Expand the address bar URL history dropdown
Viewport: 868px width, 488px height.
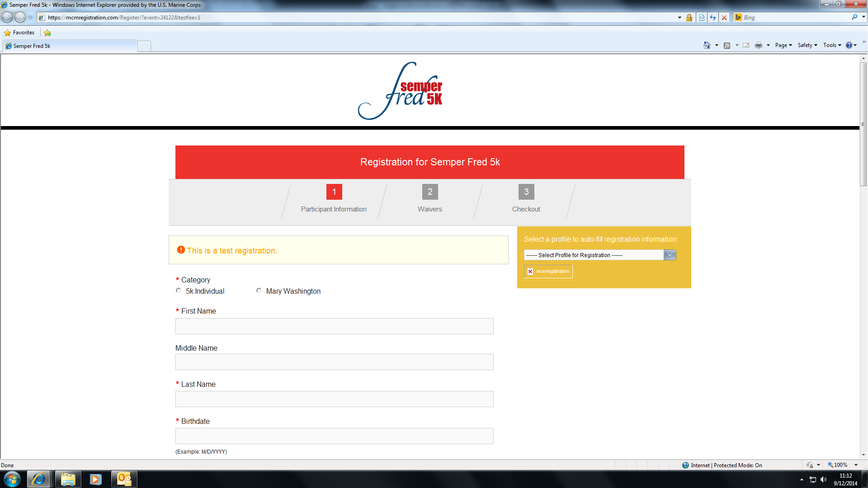679,18
